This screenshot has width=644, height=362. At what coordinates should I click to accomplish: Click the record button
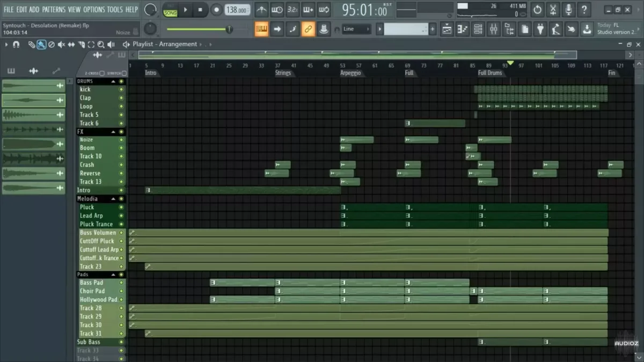[216, 10]
